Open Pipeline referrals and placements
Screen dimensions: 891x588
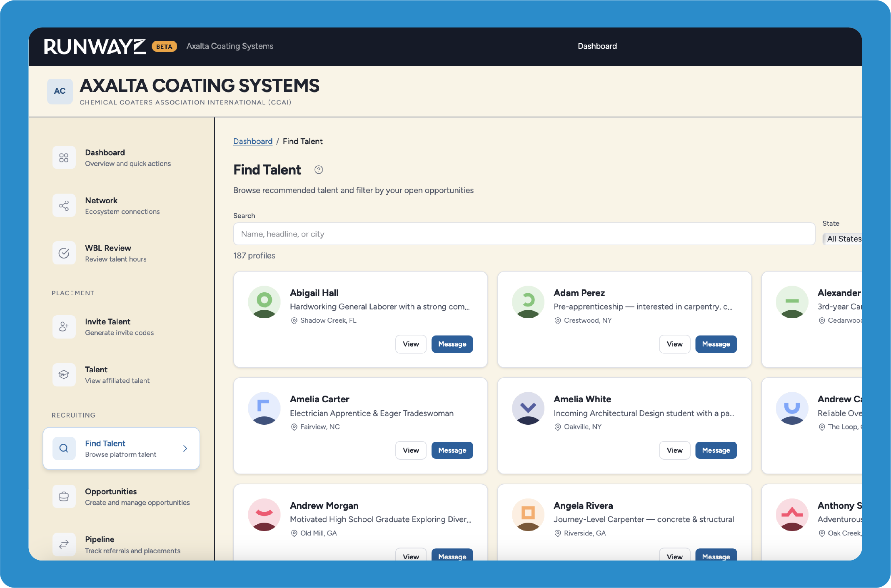[x=121, y=544]
